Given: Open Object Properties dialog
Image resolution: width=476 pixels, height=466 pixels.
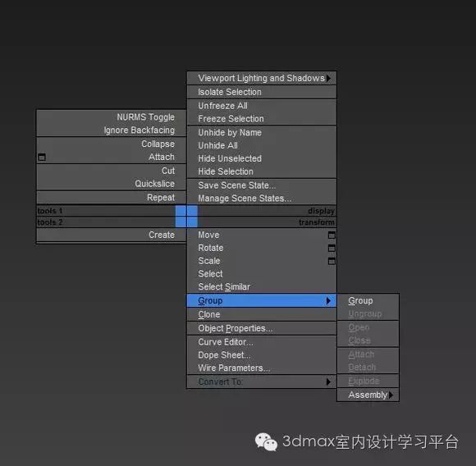Looking at the screenshot, I should [261, 328].
